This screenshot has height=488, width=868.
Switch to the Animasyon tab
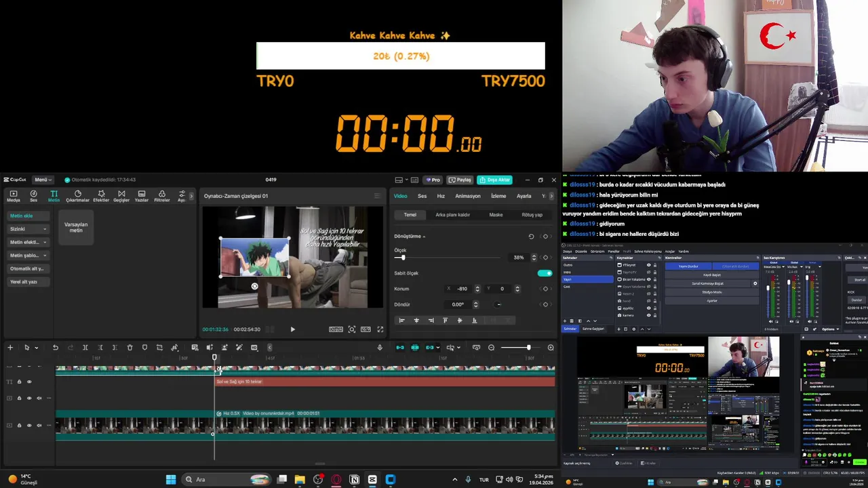(468, 196)
